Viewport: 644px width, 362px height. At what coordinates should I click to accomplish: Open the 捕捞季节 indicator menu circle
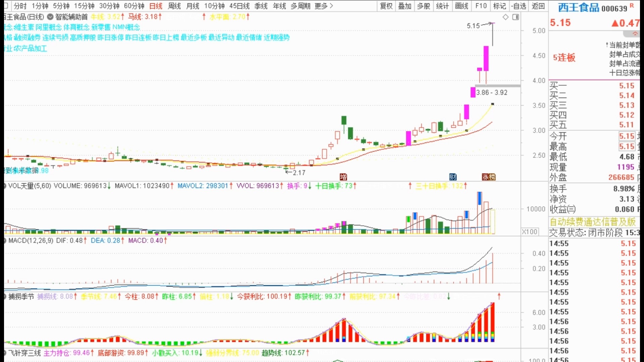point(5,296)
